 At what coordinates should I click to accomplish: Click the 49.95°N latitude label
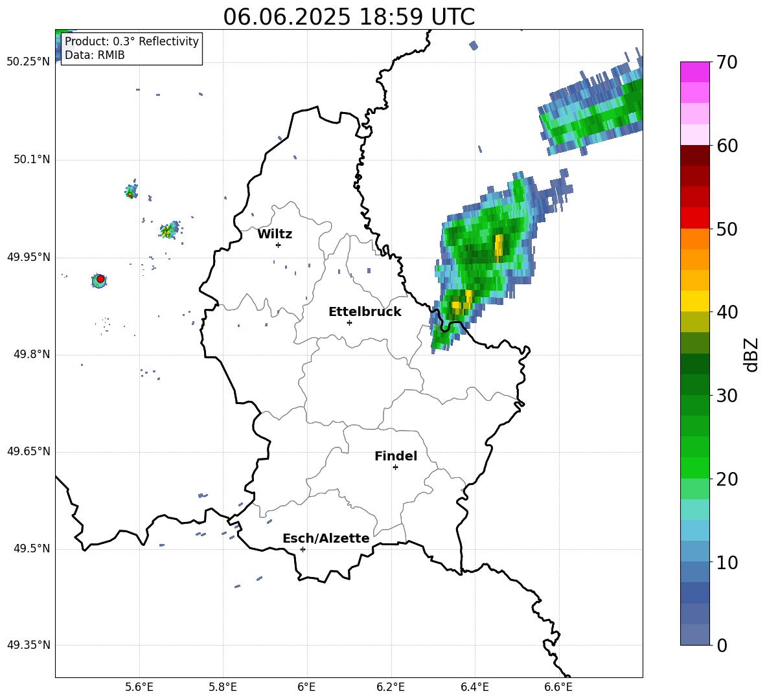(x=29, y=257)
